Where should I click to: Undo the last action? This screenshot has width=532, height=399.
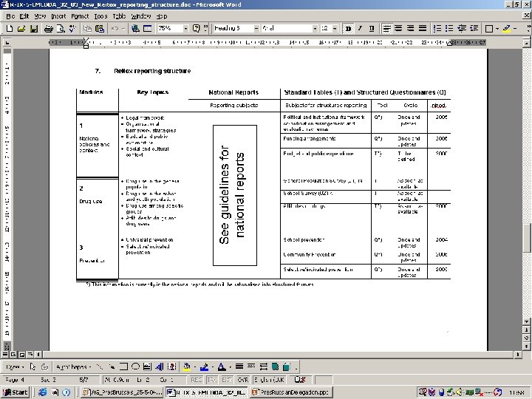(x=115, y=29)
